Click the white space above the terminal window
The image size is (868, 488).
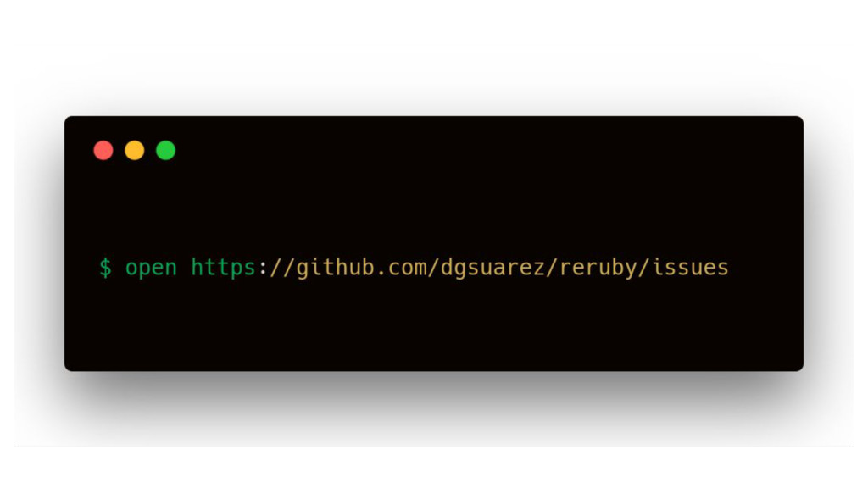[x=434, y=55]
